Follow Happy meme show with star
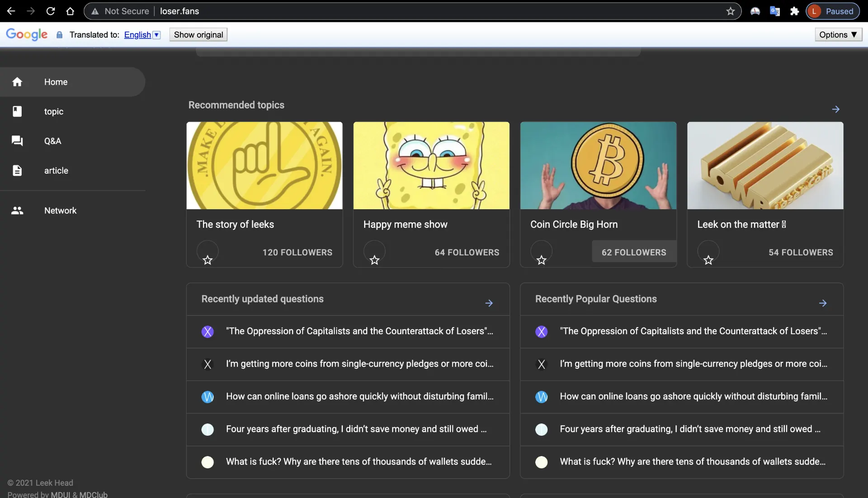868x498 pixels. click(374, 260)
